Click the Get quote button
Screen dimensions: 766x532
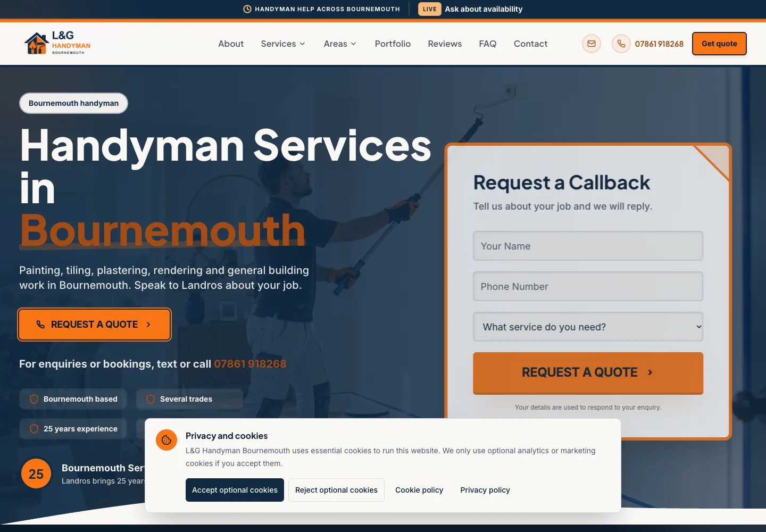[x=719, y=44]
